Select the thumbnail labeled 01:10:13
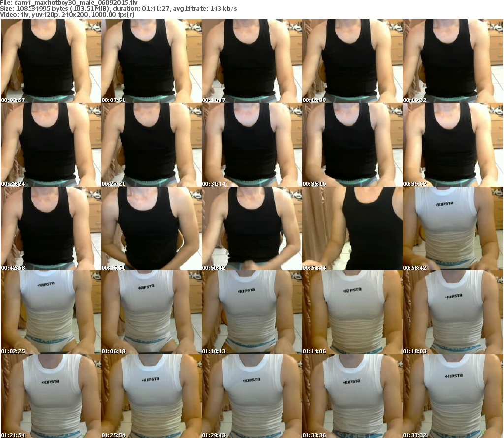504x438 pixels. (252, 312)
